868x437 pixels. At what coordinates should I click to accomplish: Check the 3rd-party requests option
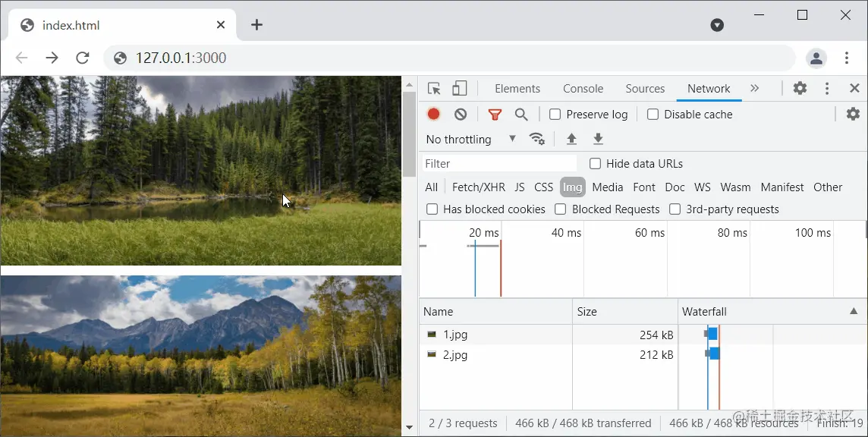point(675,209)
